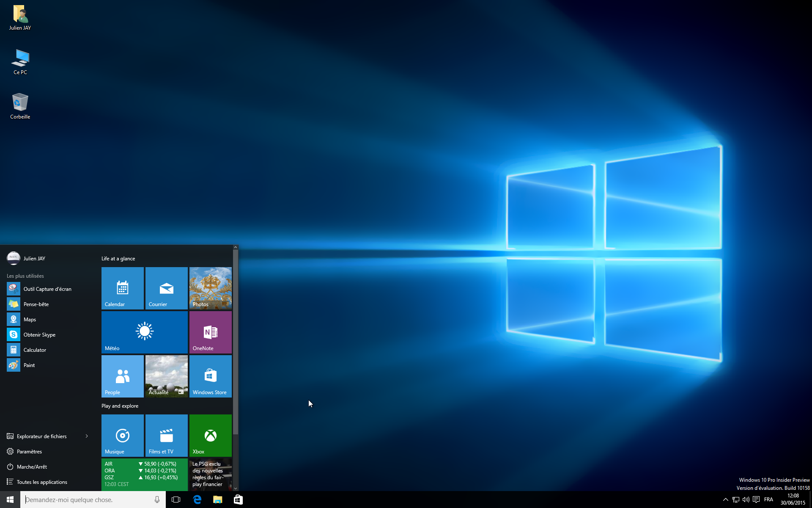Open Toutes les applications list
The width and height of the screenshot is (812, 508).
[x=42, y=482]
